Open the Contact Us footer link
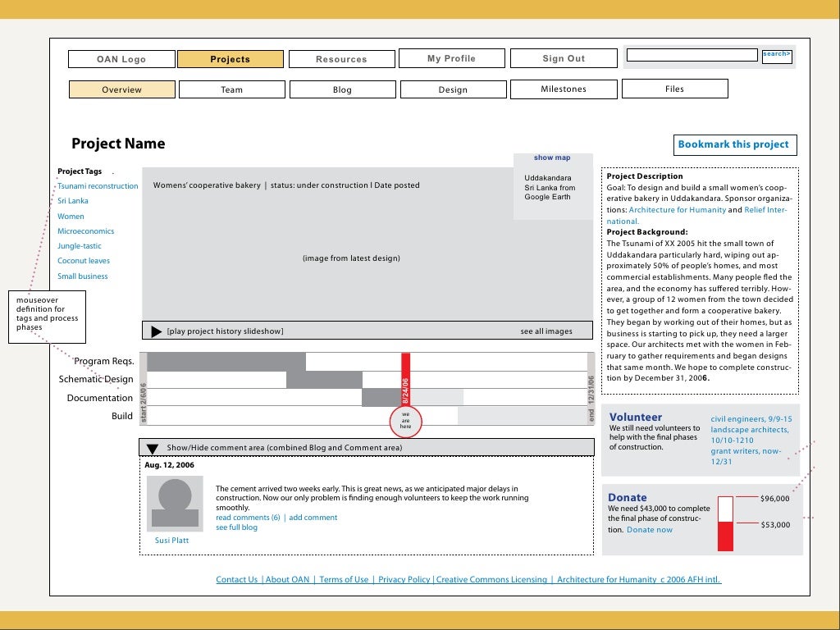The height and width of the screenshot is (630, 840). [x=237, y=580]
